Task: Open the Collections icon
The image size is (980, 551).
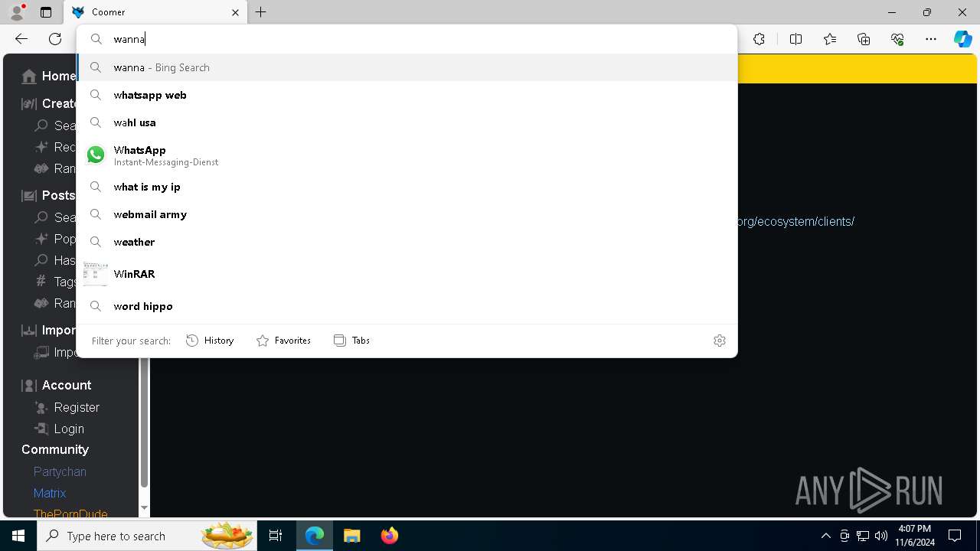Action: pos(864,39)
